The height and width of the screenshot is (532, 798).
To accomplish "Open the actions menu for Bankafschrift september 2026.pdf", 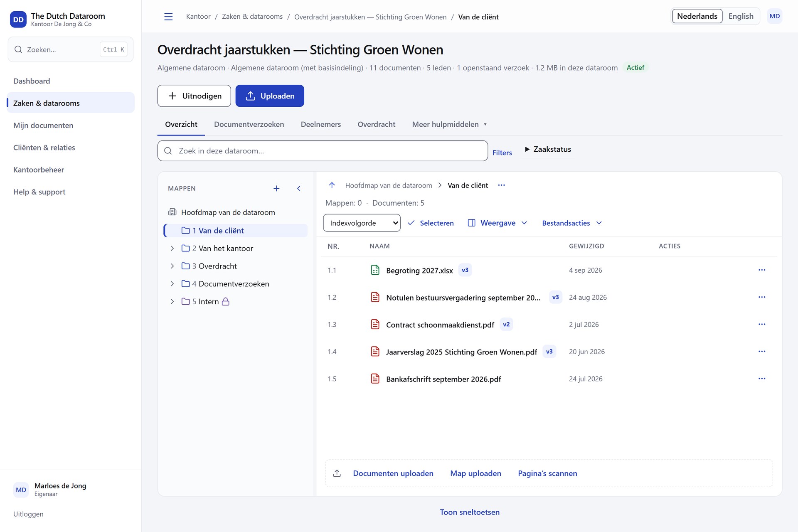I will pos(762,379).
